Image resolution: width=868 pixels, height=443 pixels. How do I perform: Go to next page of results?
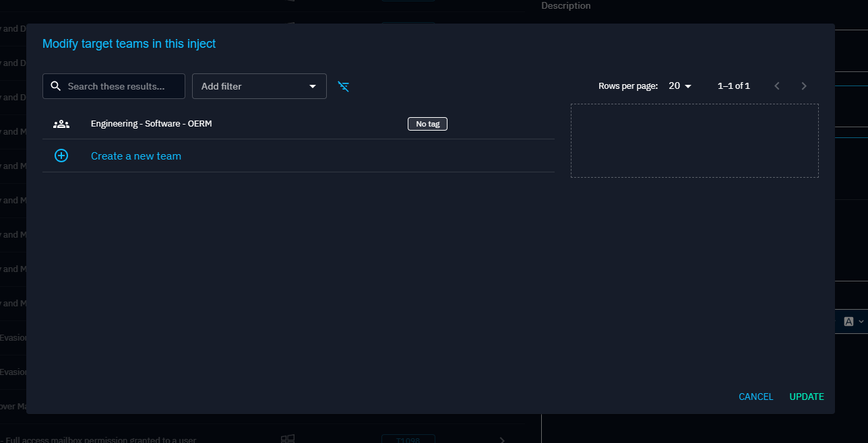click(803, 86)
